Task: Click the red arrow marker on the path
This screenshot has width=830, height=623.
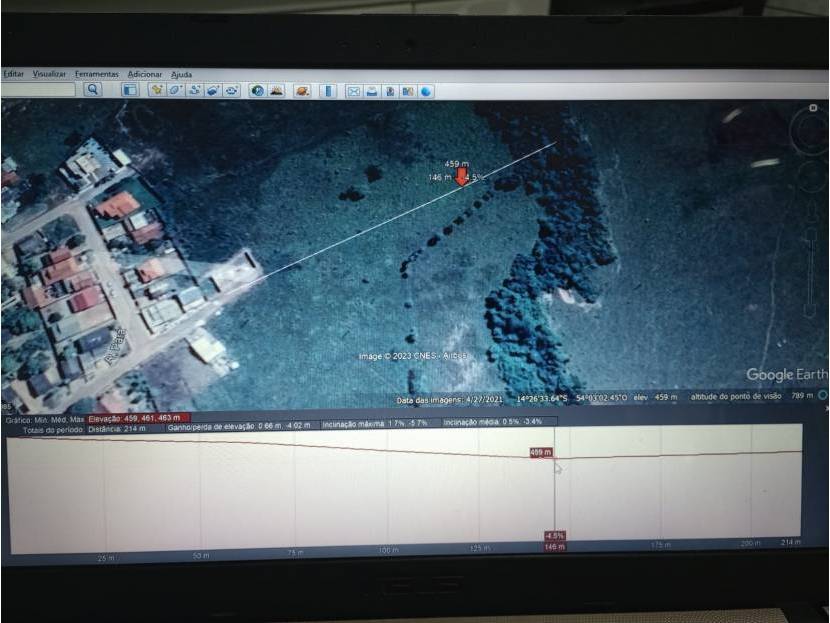Action: pyautogui.click(x=462, y=176)
